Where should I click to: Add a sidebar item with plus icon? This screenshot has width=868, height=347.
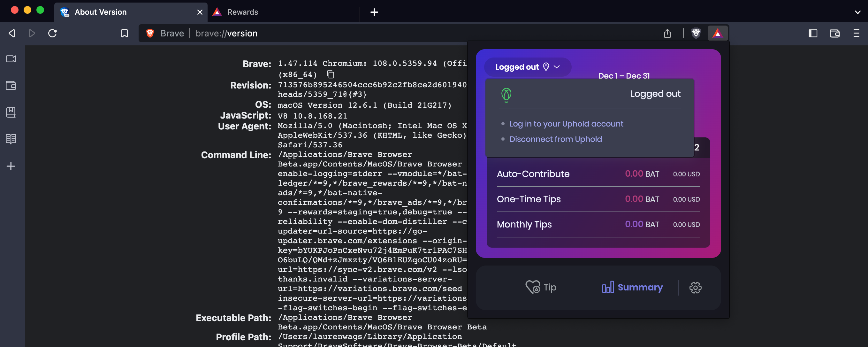(11, 166)
